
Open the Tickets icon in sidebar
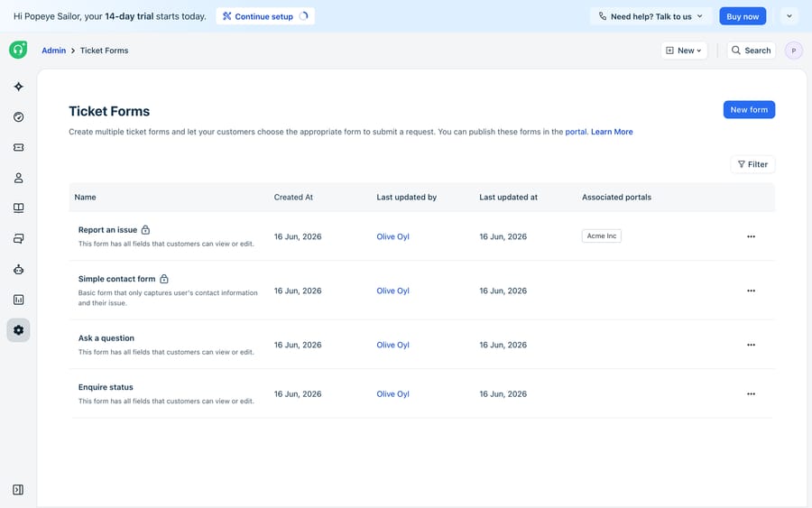[x=19, y=148]
